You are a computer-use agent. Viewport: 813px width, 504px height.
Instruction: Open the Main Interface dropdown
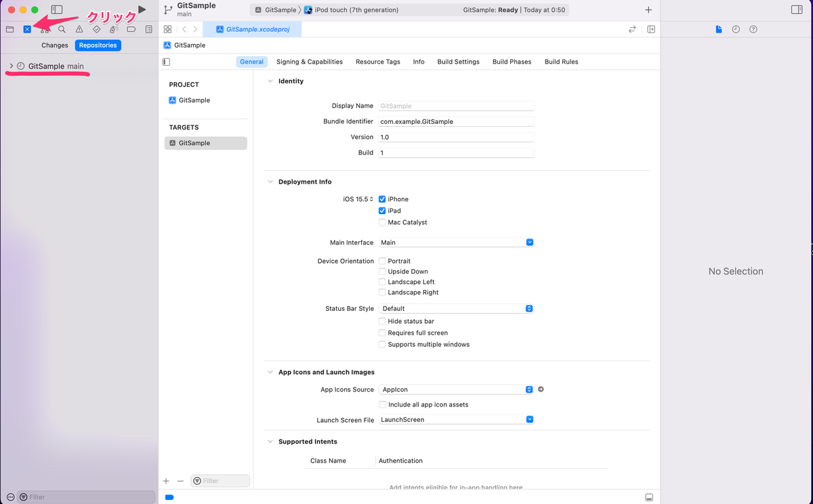pyautogui.click(x=456, y=243)
